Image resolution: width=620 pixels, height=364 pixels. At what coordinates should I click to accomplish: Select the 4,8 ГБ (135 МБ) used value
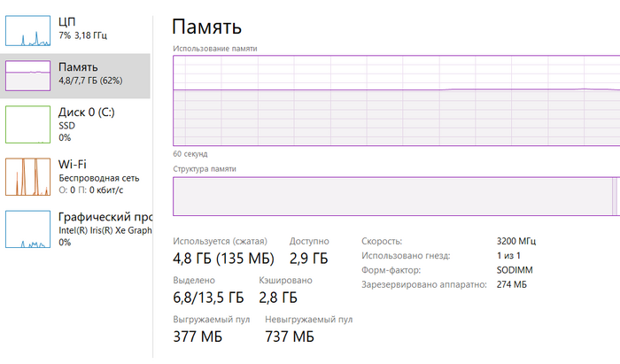click(223, 259)
